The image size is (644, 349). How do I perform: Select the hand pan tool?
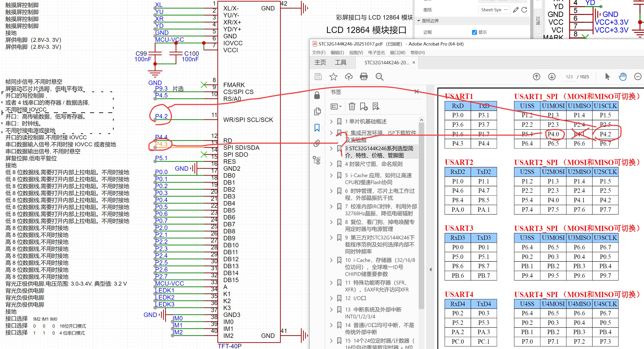click(x=622, y=77)
